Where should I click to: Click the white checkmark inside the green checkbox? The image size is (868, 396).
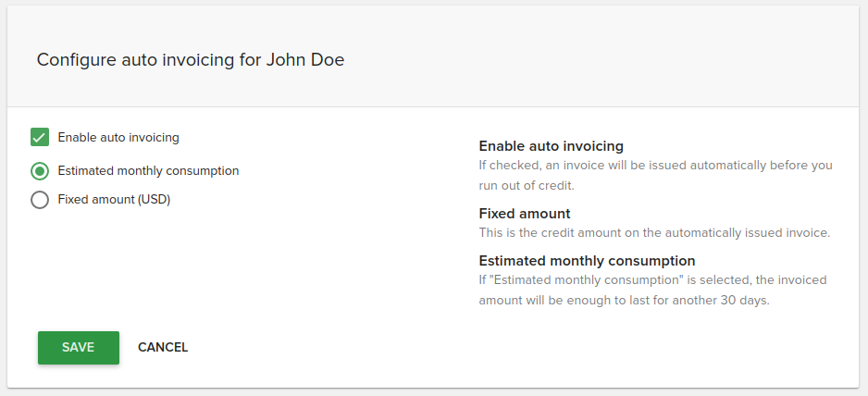40,137
